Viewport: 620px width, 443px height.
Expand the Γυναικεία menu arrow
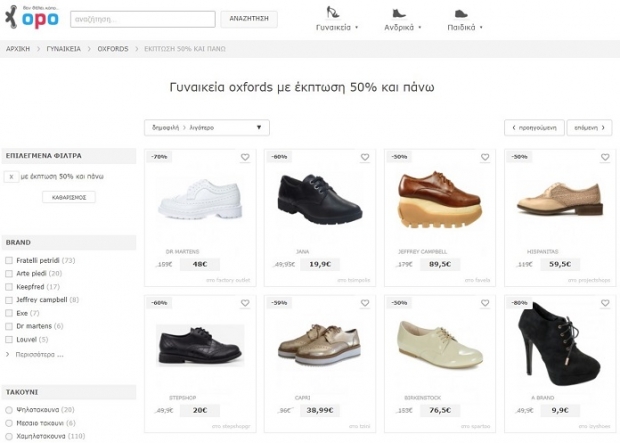(x=357, y=28)
